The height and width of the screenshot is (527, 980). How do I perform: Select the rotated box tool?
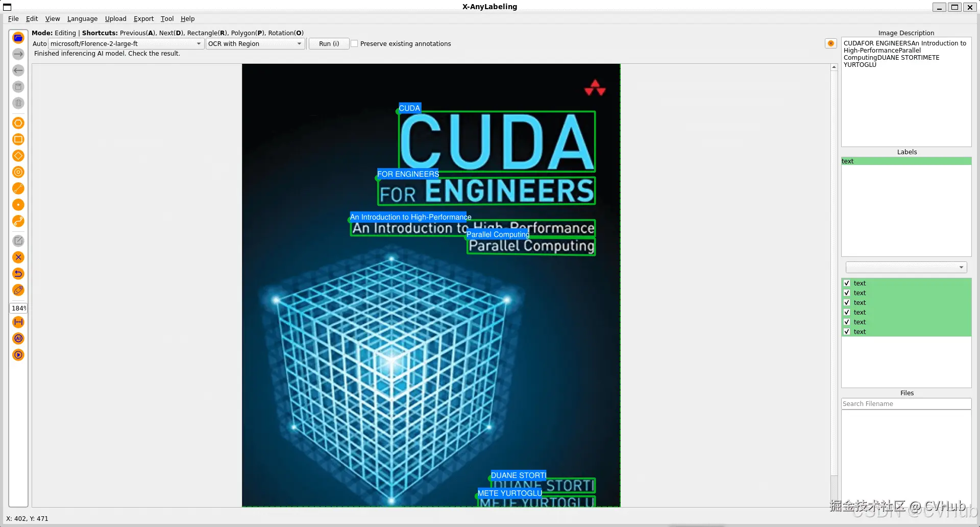point(18,156)
